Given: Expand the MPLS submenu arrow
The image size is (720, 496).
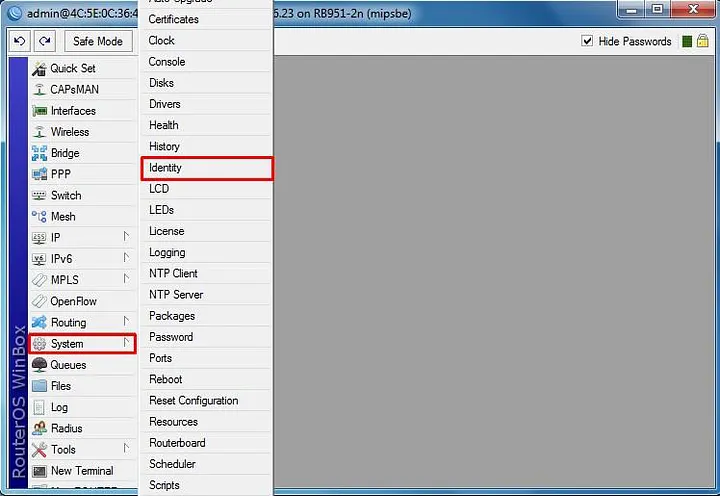Looking at the screenshot, I should coord(126,279).
